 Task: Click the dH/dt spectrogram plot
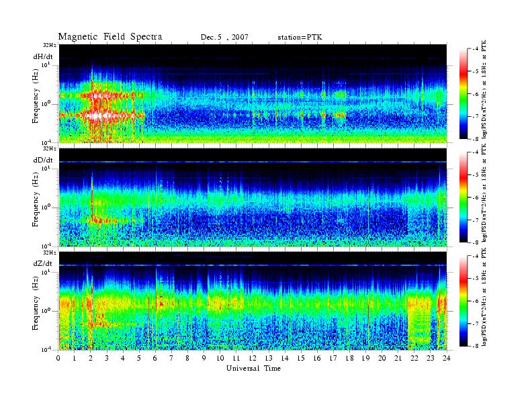(x=253, y=93)
